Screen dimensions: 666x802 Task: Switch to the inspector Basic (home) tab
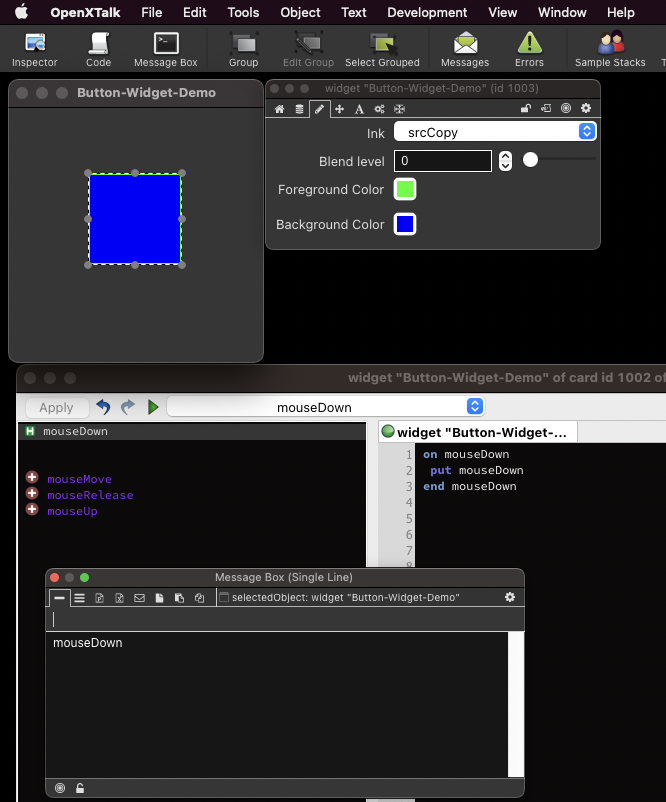click(x=279, y=109)
